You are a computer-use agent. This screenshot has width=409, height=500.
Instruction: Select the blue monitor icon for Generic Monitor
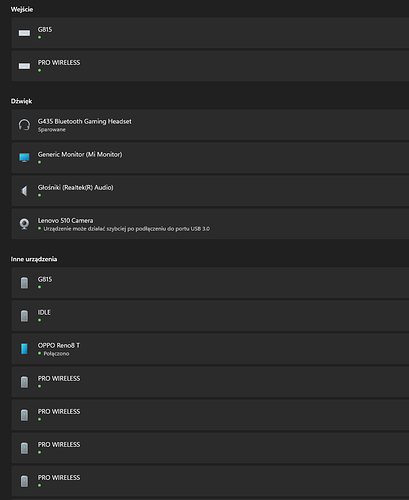24,157
